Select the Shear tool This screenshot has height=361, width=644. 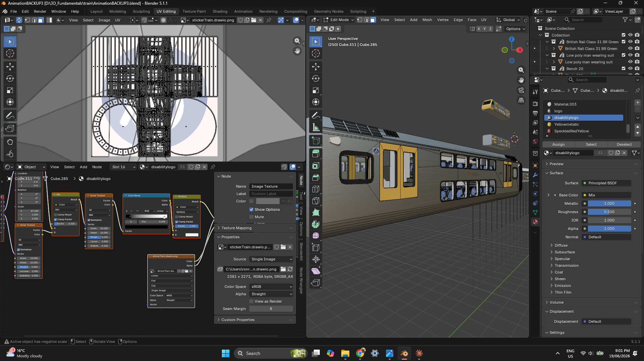[x=316, y=271]
